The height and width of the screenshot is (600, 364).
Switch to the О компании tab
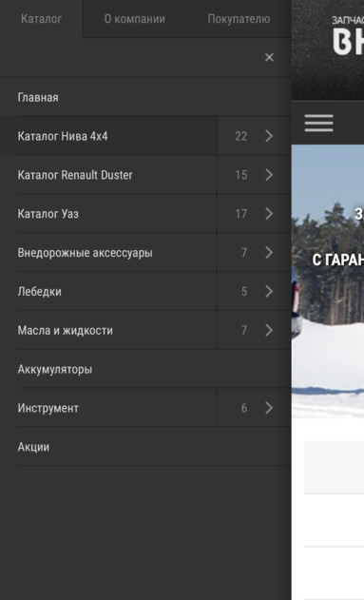click(x=135, y=19)
